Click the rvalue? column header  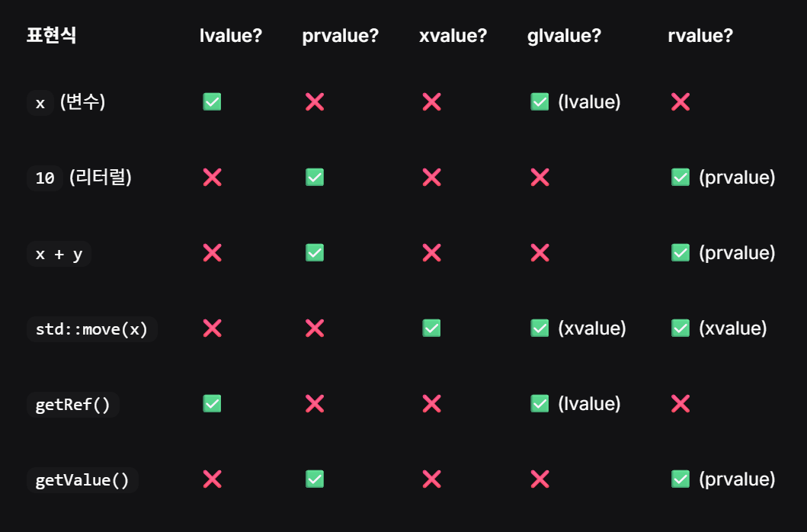click(700, 36)
